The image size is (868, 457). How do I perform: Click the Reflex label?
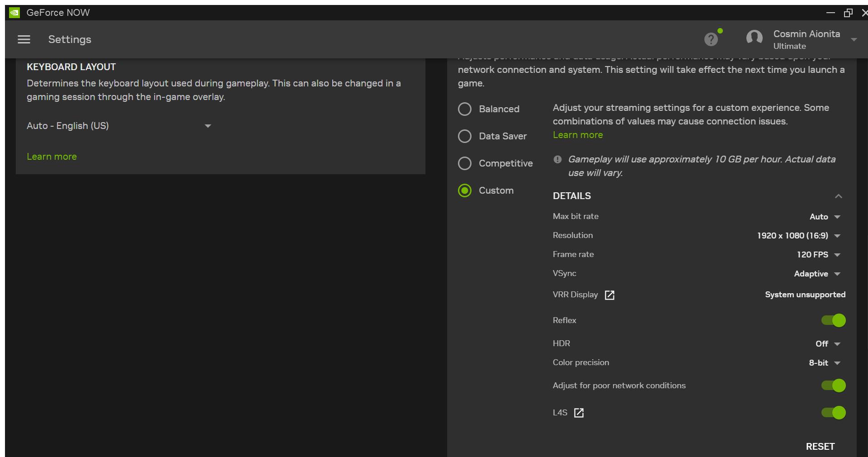[564, 320]
